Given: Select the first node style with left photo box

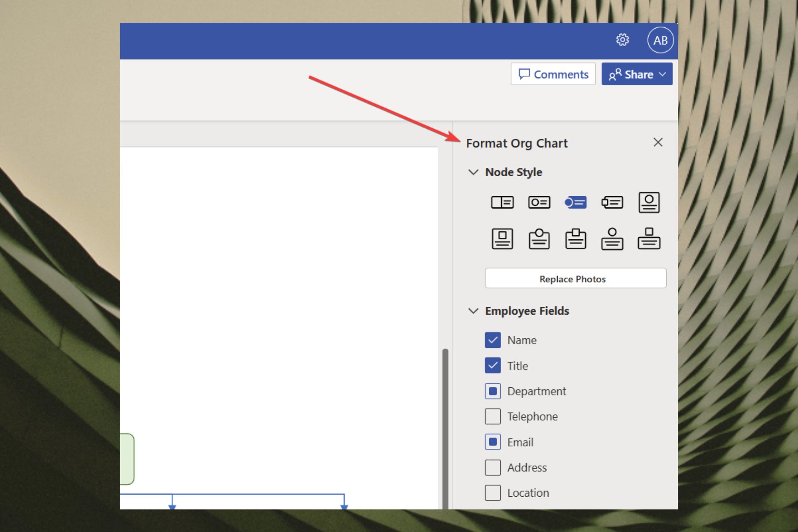Looking at the screenshot, I should coord(502,202).
